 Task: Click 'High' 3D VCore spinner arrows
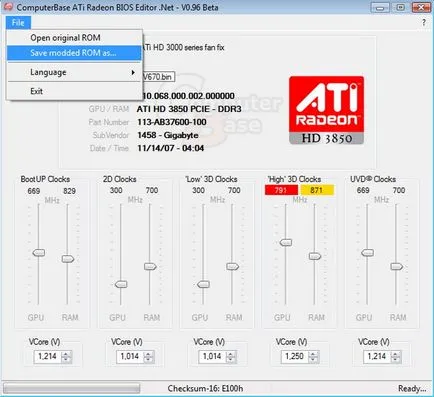coord(313,357)
